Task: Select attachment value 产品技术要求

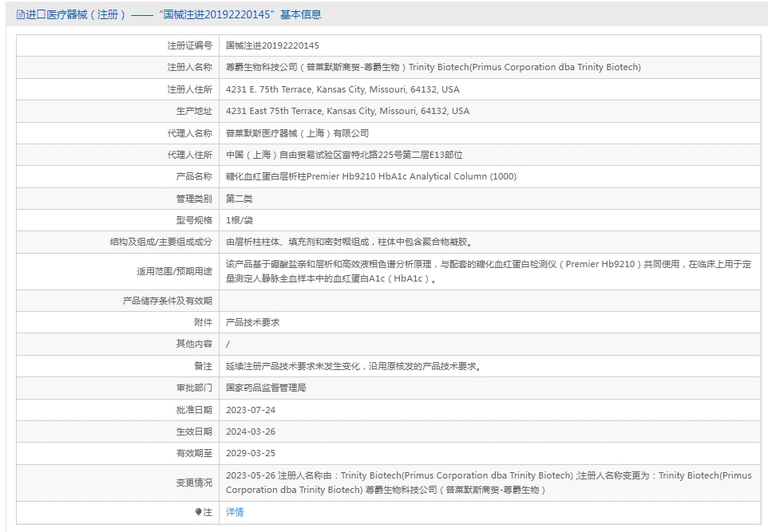Action: (253, 322)
